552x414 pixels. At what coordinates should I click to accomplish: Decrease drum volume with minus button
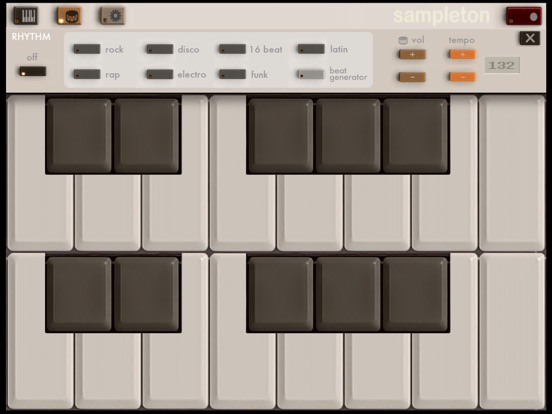pos(412,77)
